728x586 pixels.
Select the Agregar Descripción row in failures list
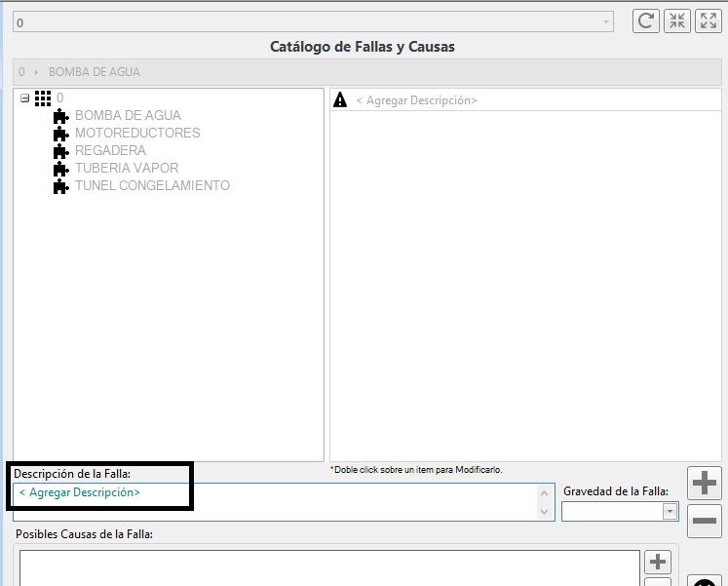[x=525, y=100]
